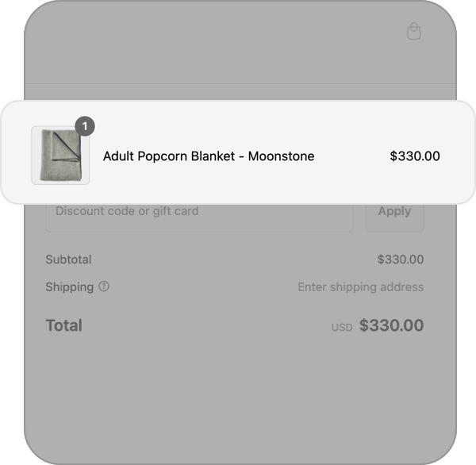Select the Moonstone blanket product thumbnail
The image size is (476, 465).
pyautogui.click(x=60, y=156)
